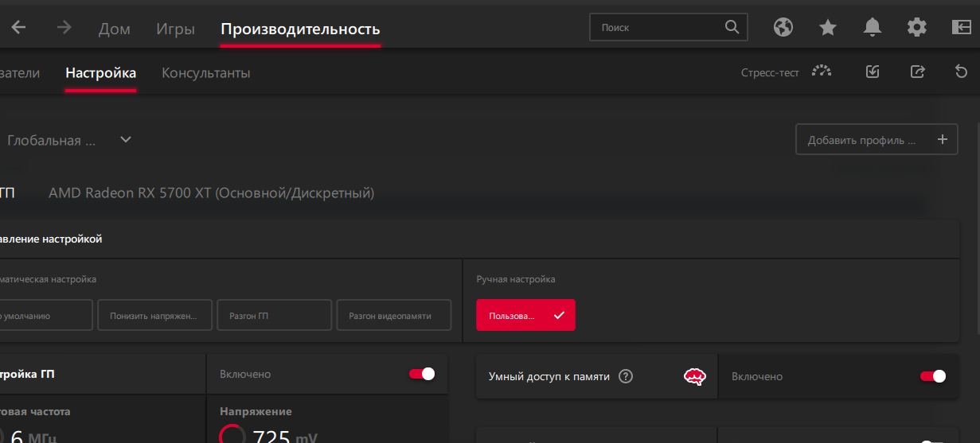Click the plus icon to add a profile

pos(943,139)
